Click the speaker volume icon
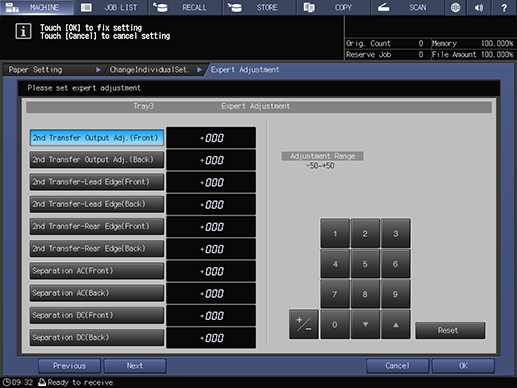Viewport: 517px width, 388px height. (x=479, y=7)
